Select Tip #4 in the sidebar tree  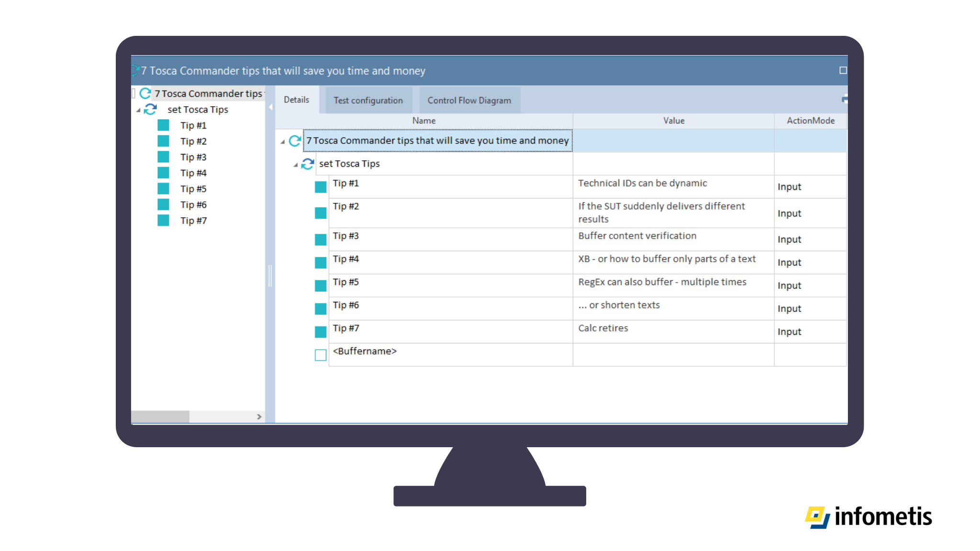[x=193, y=173]
